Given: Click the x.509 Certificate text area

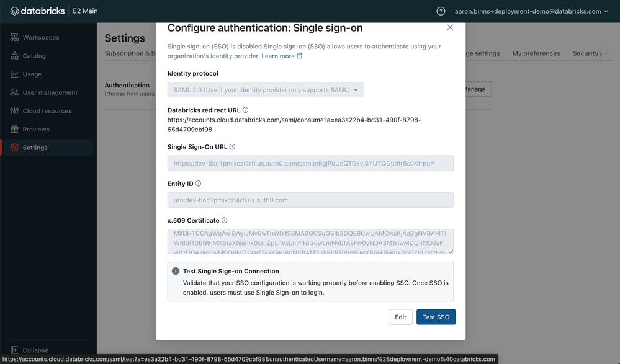Looking at the screenshot, I should pyautogui.click(x=310, y=241).
